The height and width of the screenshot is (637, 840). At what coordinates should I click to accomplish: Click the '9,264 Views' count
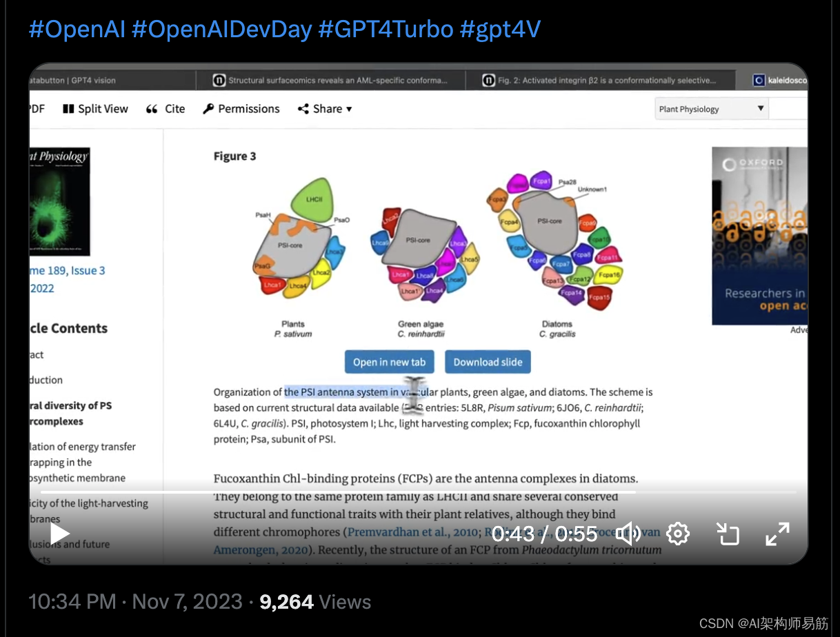[x=315, y=602]
